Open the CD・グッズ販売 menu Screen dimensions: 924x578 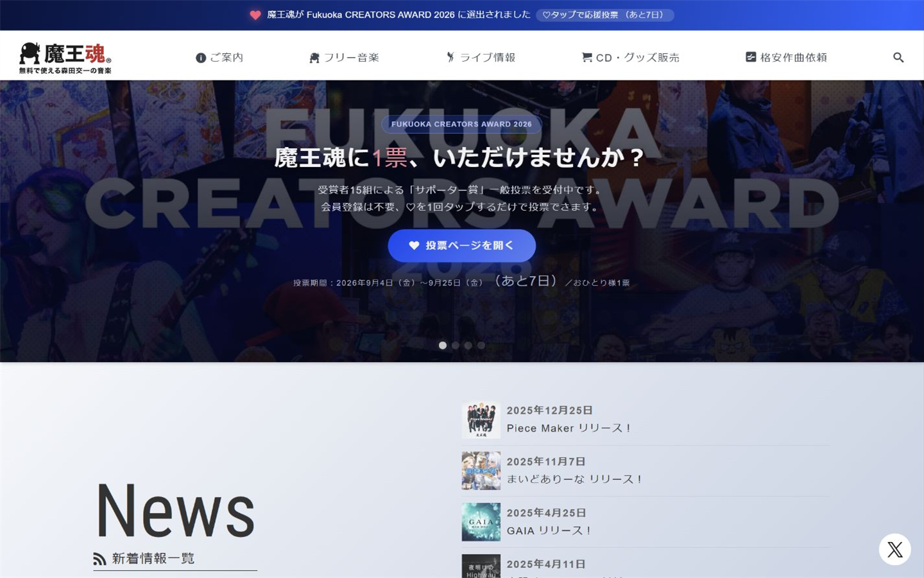click(630, 58)
